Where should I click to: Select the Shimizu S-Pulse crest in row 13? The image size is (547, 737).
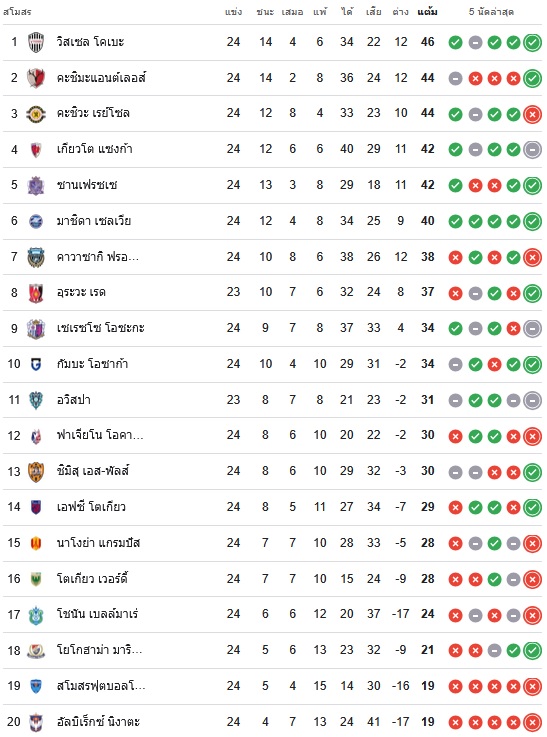[x=36, y=471]
